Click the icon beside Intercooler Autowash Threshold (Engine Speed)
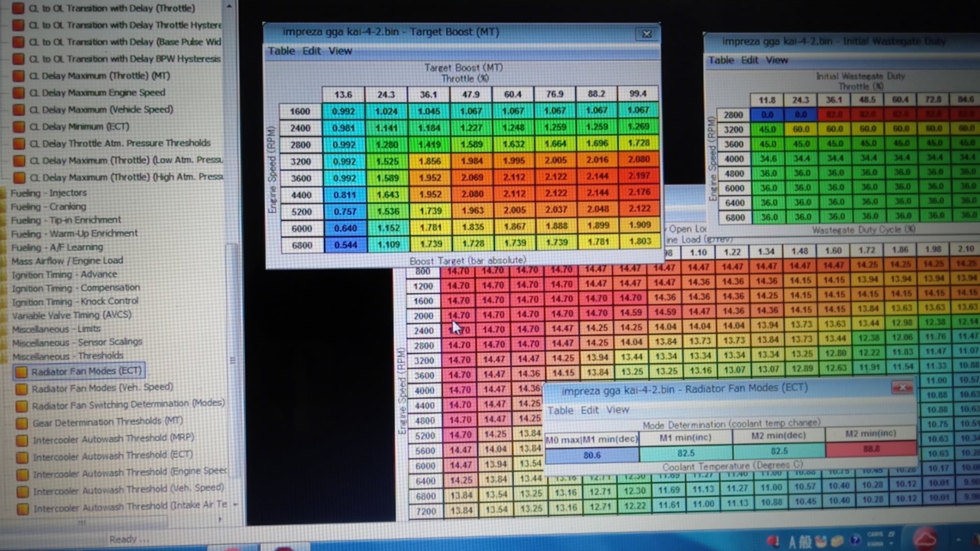Viewport: 980px width, 551px height. pos(22,474)
